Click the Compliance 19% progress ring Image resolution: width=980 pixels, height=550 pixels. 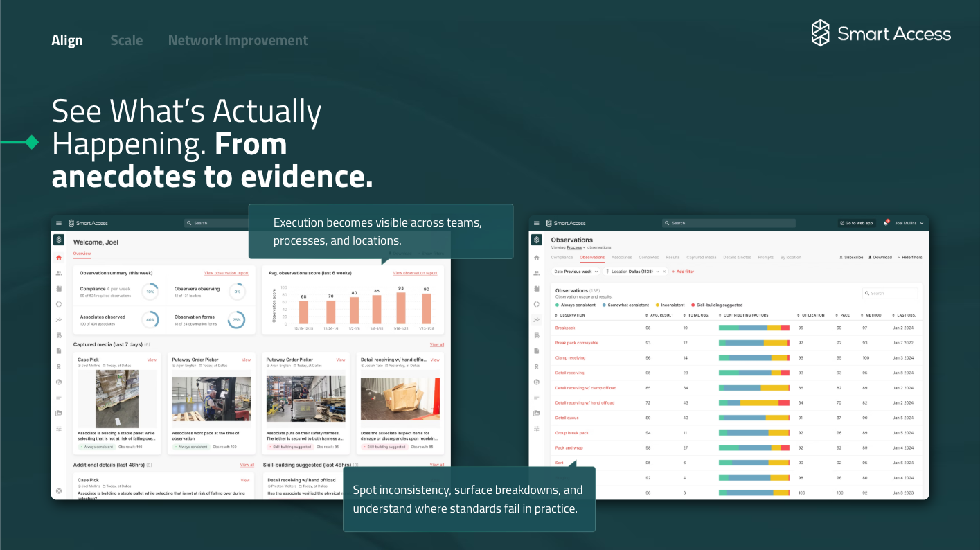[x=150, y=292]
